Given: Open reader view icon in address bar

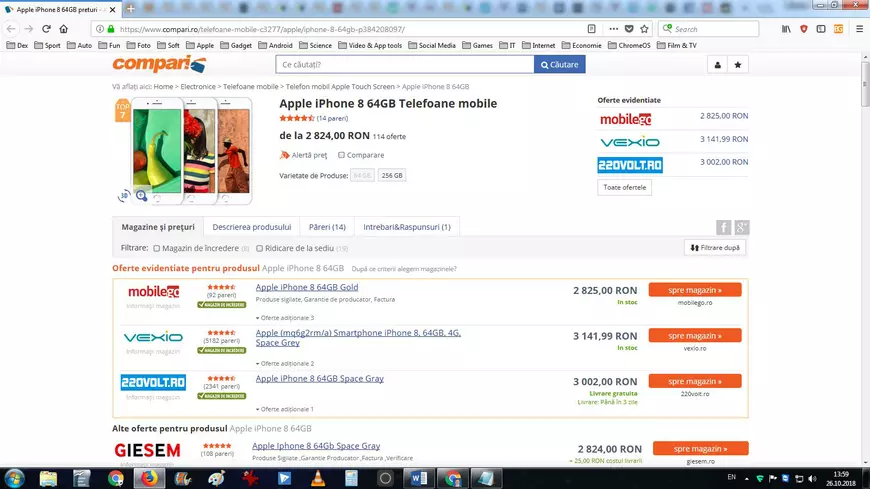Looking at the screenshot, I should (x=591, y=29).
